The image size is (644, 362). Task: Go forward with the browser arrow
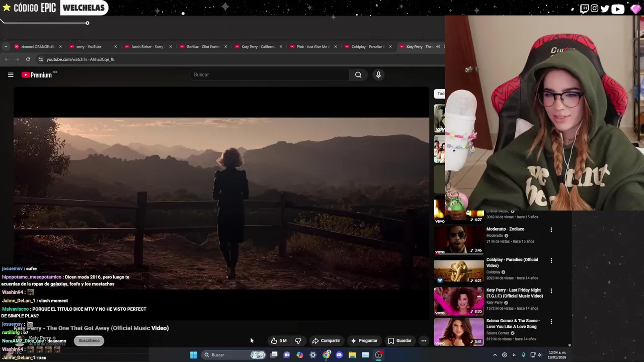[17, 59]
